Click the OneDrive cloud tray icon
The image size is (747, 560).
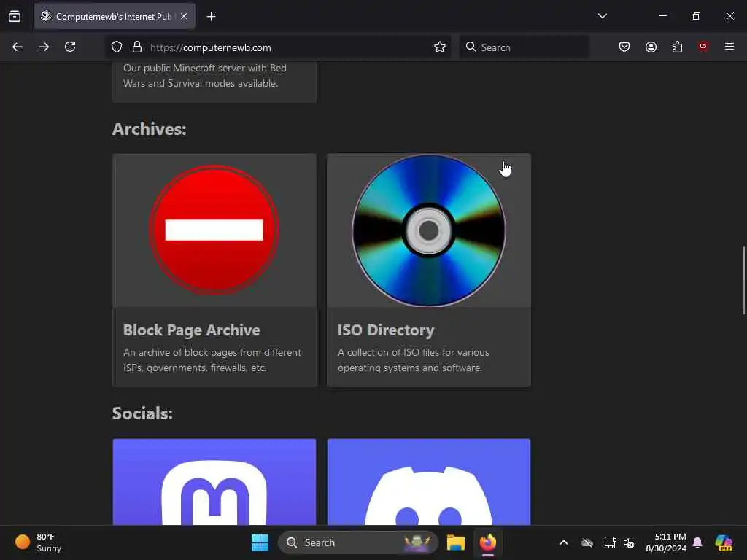pos(587,542)
